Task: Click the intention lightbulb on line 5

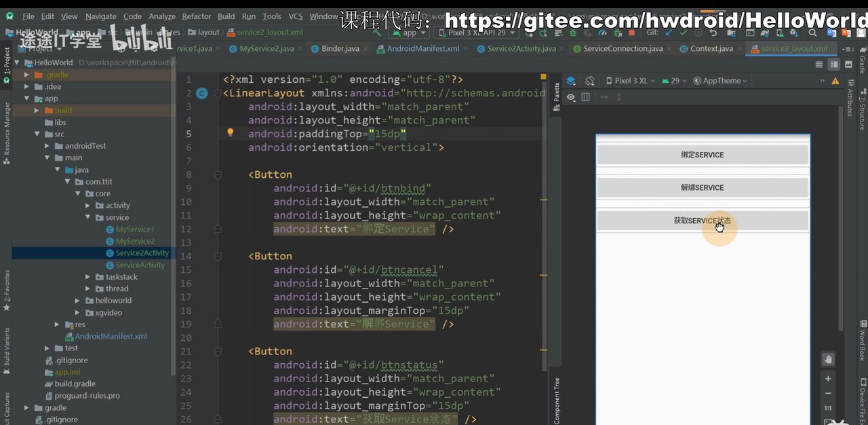Action: click(230, 133)
